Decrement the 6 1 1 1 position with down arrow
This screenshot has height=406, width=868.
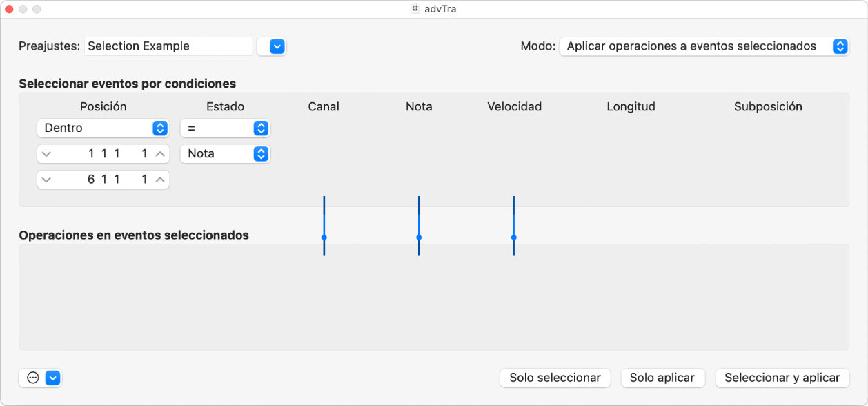[47, 179]
